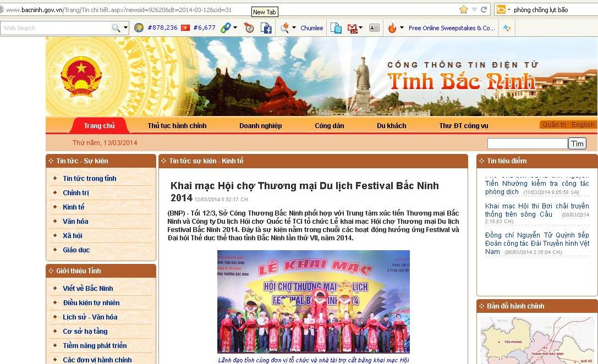The height and width of the screenshot is (364, 598).
Task: Click the Vietnam flag rank icon
Action: point(185,27)
